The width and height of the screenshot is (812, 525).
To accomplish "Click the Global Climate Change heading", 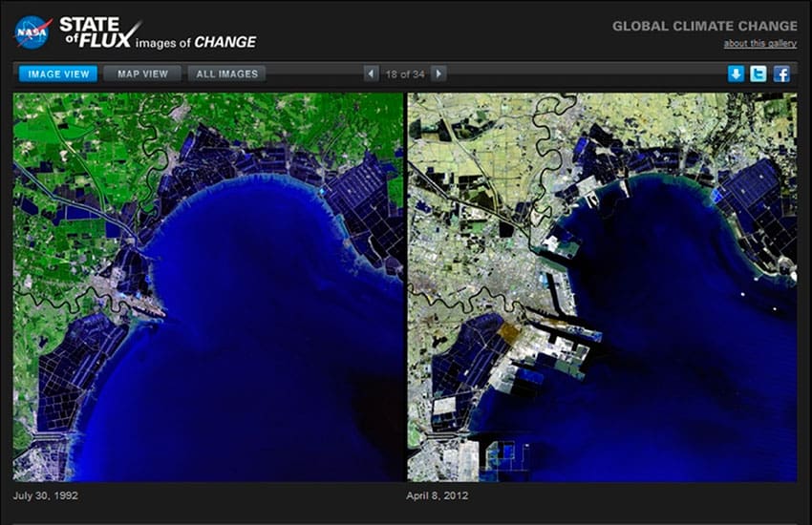I will (704, 26).
